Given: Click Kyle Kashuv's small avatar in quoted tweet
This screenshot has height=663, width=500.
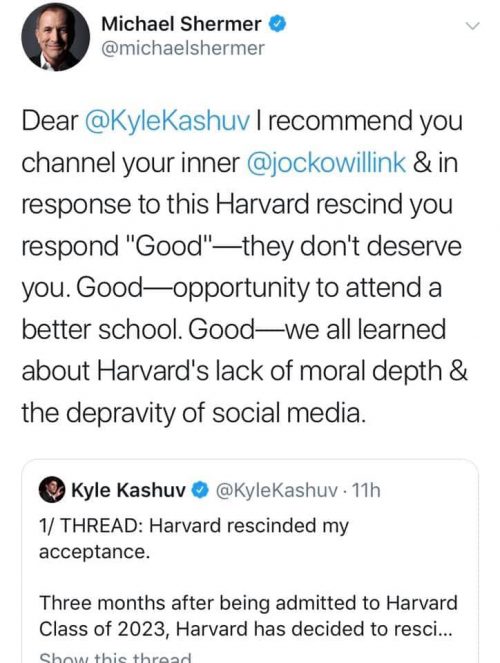Looking at the screenshot, I should click(x=52, y=490).
